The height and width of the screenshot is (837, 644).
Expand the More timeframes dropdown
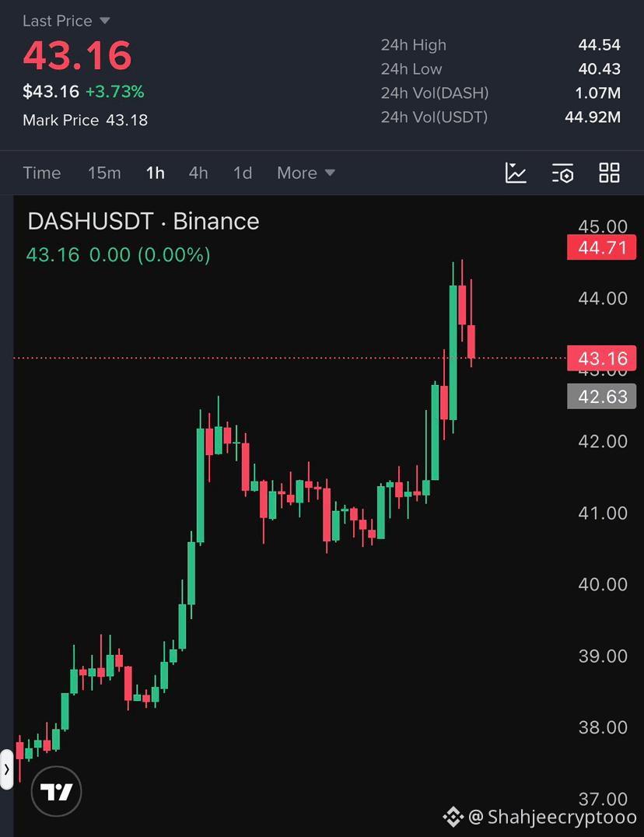pos(306,173)
